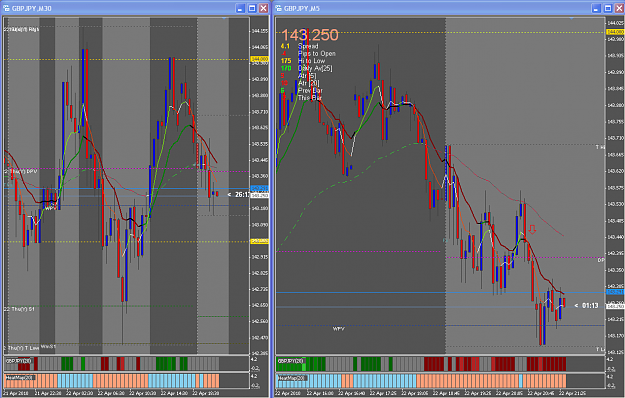Maximize the GBPJPY,M30 chart window
This screenshot has height=398, width=625.
(x=252, y=8)
